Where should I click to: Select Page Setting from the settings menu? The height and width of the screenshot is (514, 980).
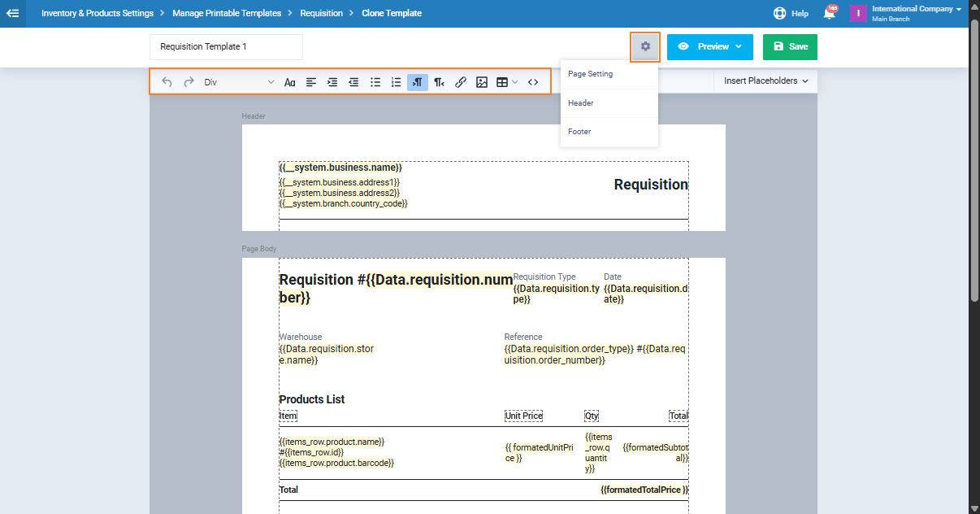tap(591, 74)
